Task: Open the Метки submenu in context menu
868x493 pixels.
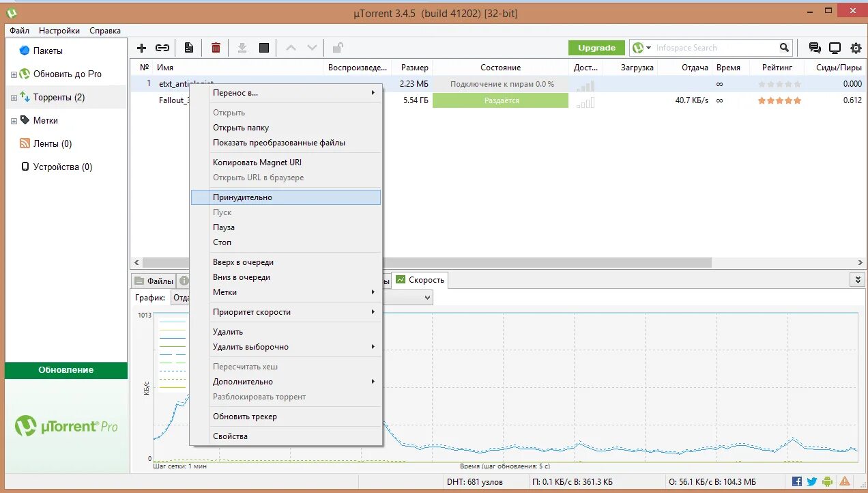Action: 285,292
